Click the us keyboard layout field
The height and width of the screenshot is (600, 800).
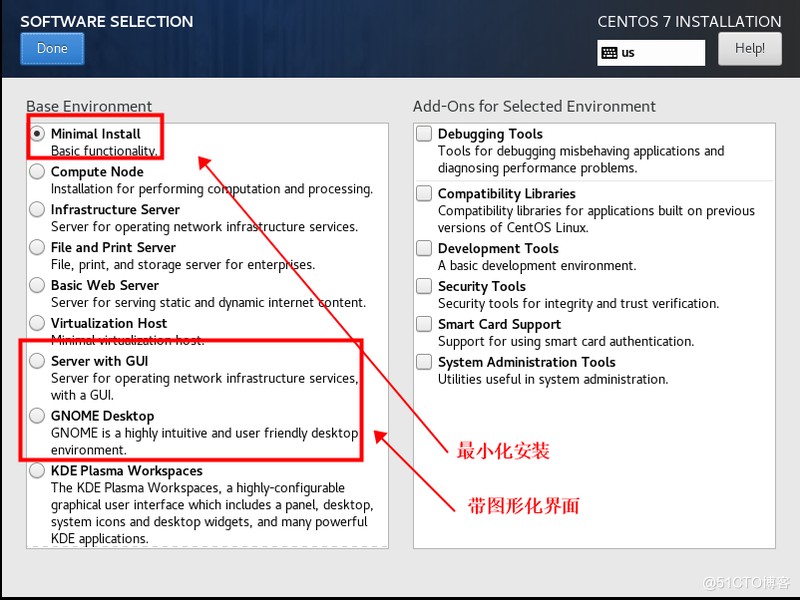(x=651, y=53)
